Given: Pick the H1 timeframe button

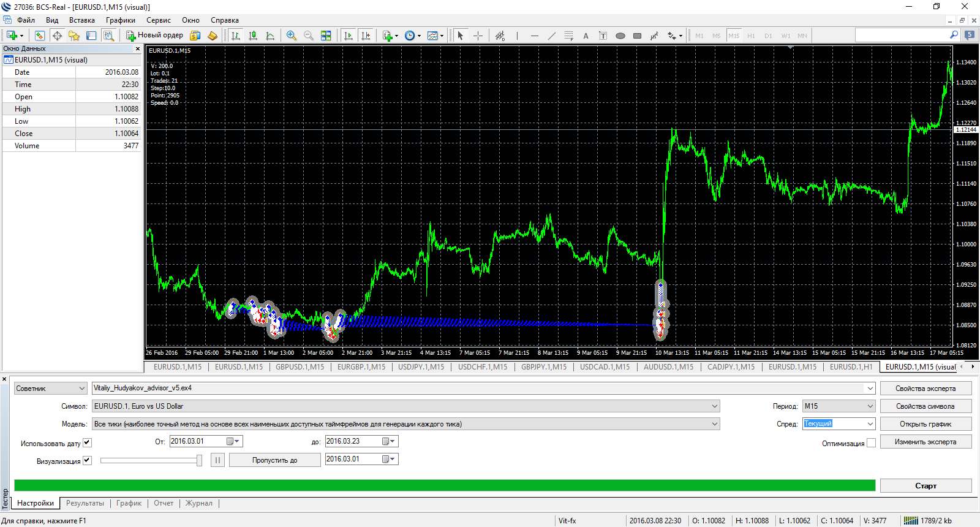Looking at the screenshot, I should tap(751, 36).
